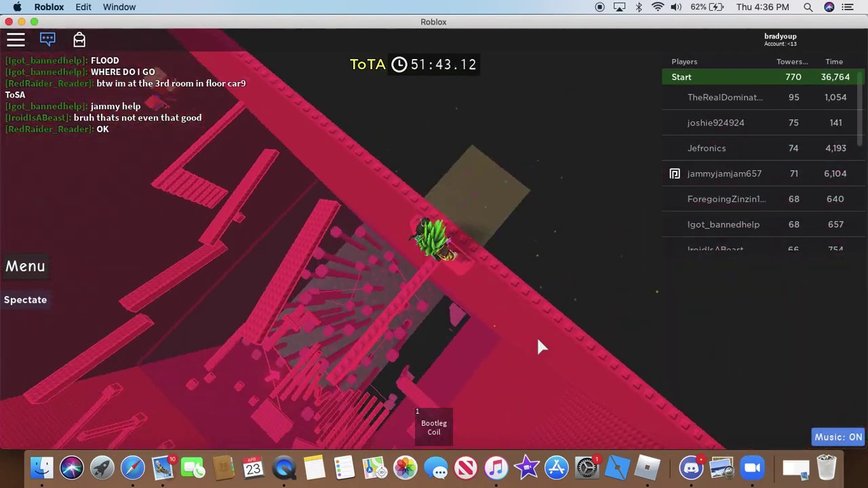Open Spotlight search in menu bar
Image resolution: width=868 pixels, height=488 pixels.
click(x=808, y=7)
